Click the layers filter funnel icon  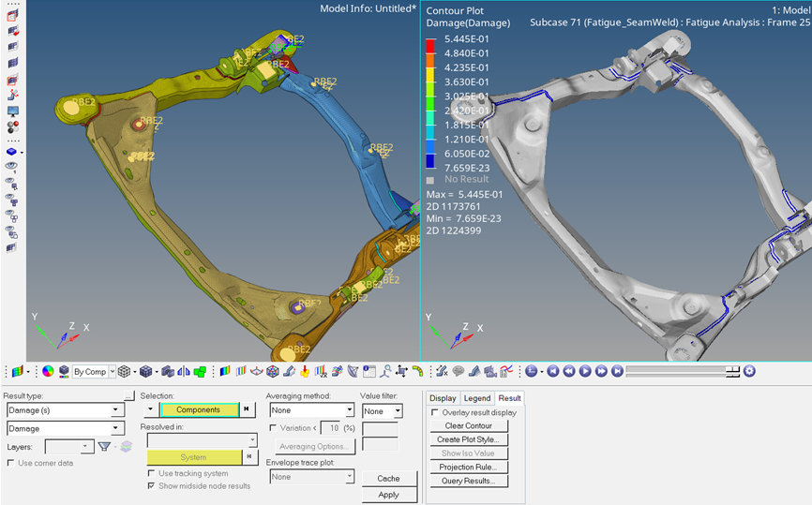[x=105, y=447]
